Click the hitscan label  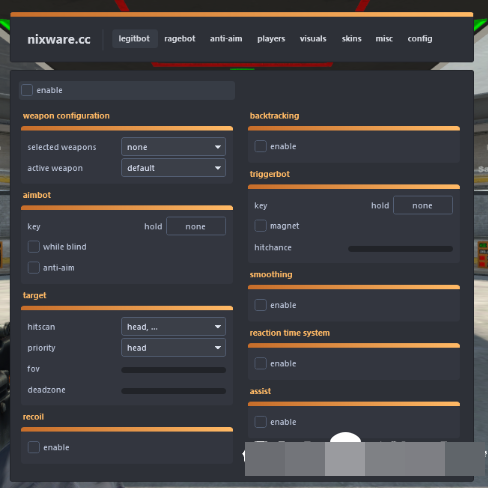[41, 327]
